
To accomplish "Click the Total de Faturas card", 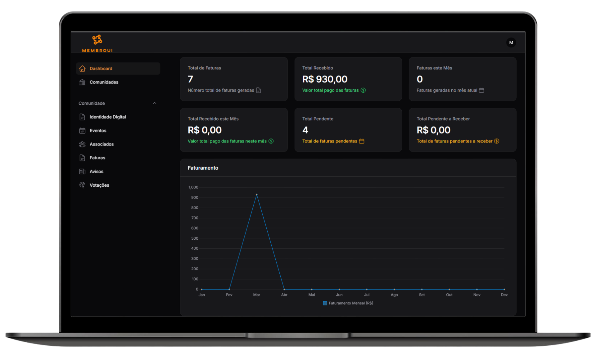I will click(233, 79).
